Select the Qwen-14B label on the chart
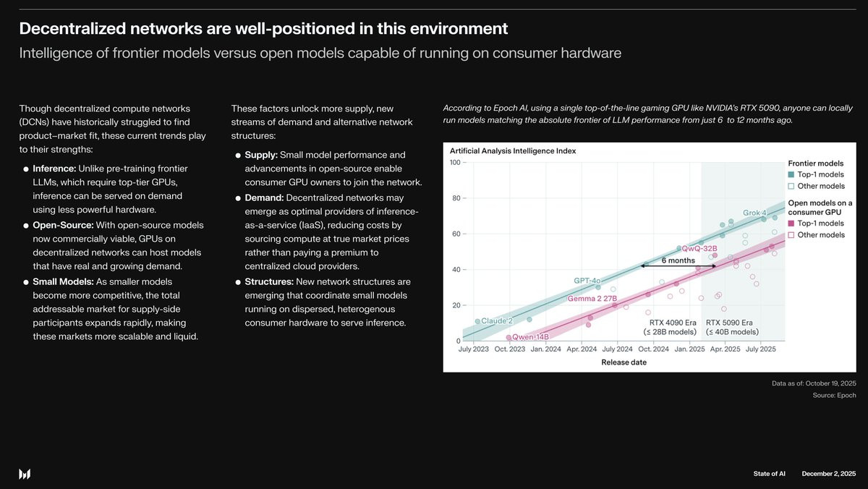868x489 pixels. tap(530, 337)
